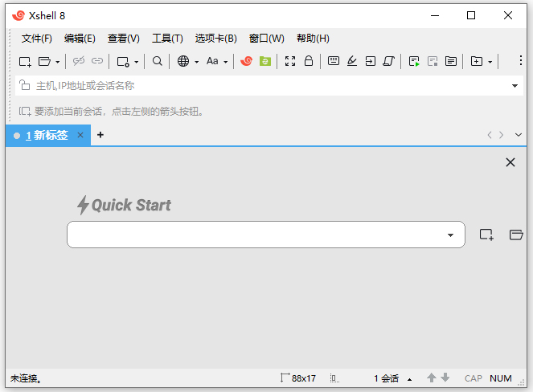
Task: Click the address bar lock icon
Action: point(24,85)
